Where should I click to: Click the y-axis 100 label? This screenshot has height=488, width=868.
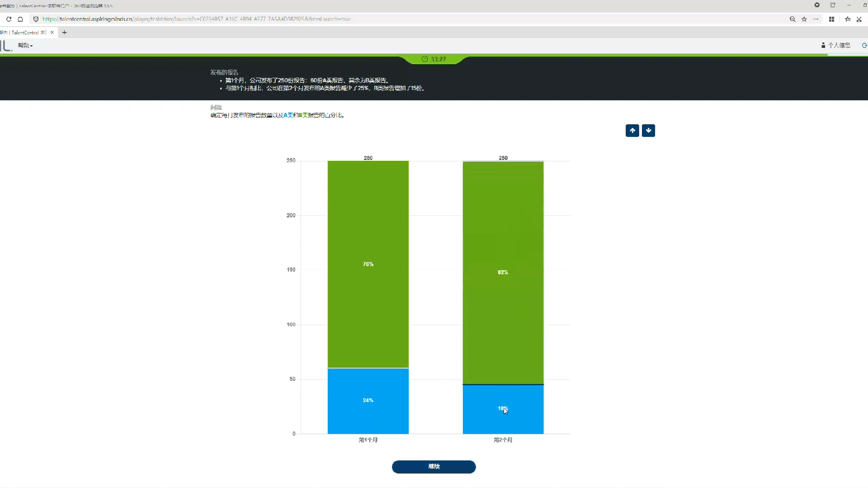coord(291,324)
